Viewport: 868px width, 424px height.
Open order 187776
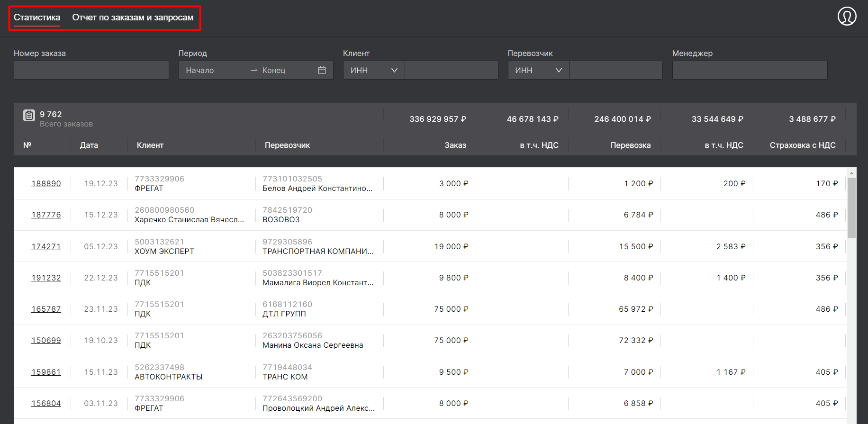(x=46, y=215)
